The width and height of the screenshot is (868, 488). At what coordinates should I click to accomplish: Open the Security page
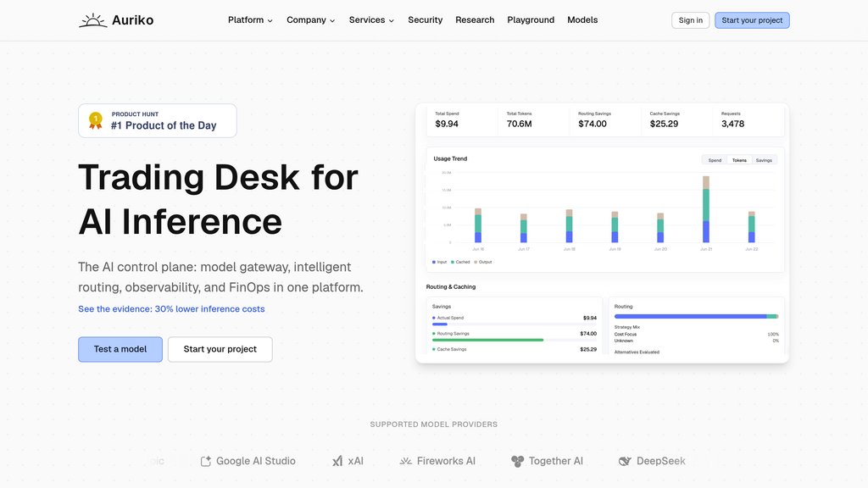point(426,20)
